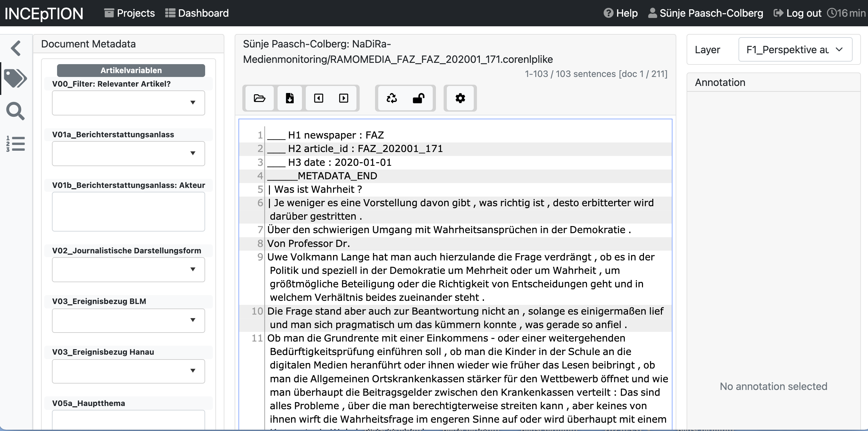The height and width of the screenshot is (431, 868).
Task: Click the V00_Filter: Relevanter Artikel? label
Action: 112,84
